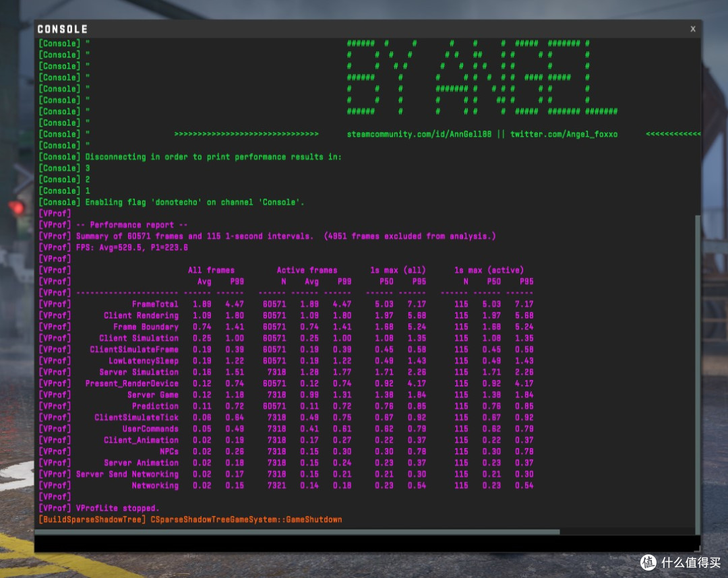Click the Server Animation row label
Image resolution: width=728 pixels, height=578 pixels.
[141, 463]
